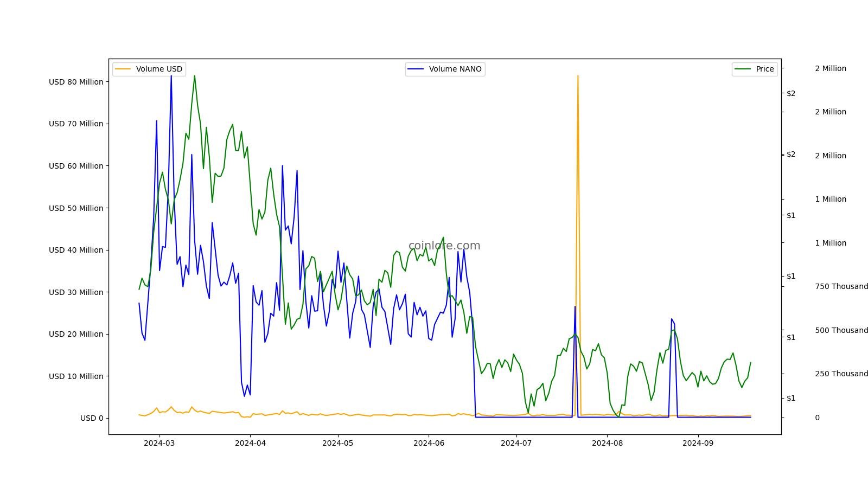Screen dimensions: 868x488
Task: Click the USD 80 Million axis label
Action: (76, 82)
